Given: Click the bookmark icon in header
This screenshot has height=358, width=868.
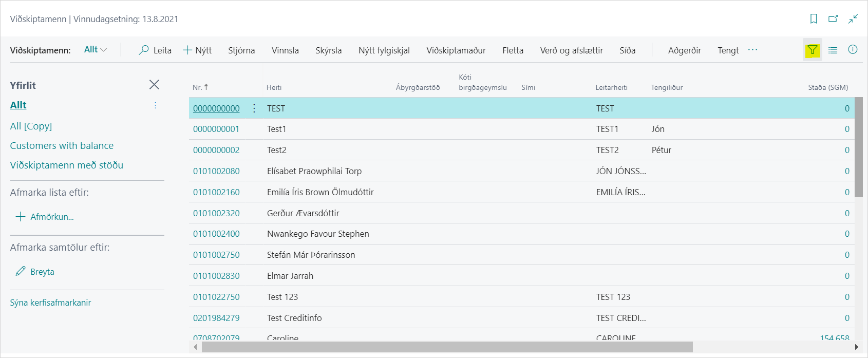Looking at the screenshot, I should [x=814, y=19].
